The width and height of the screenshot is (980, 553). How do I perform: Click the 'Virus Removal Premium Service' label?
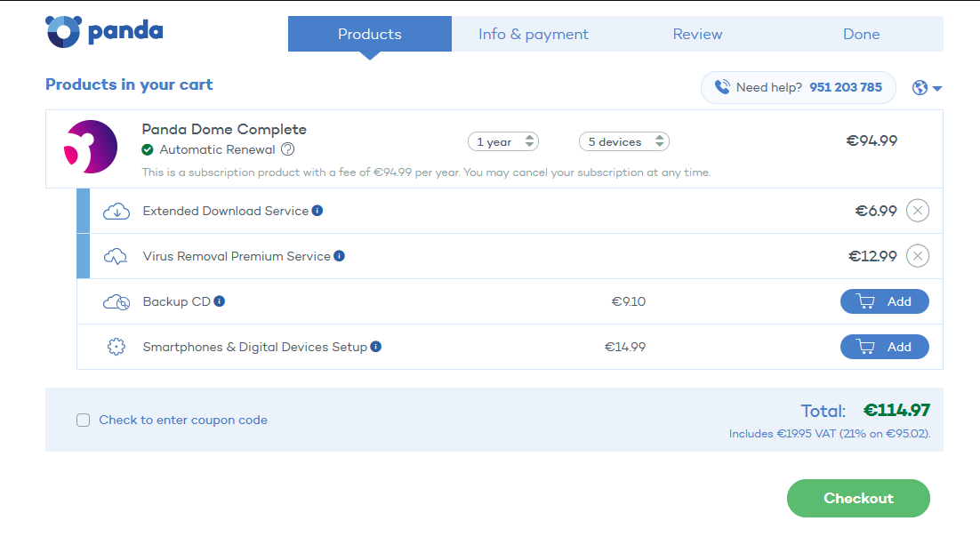[237, 256]
